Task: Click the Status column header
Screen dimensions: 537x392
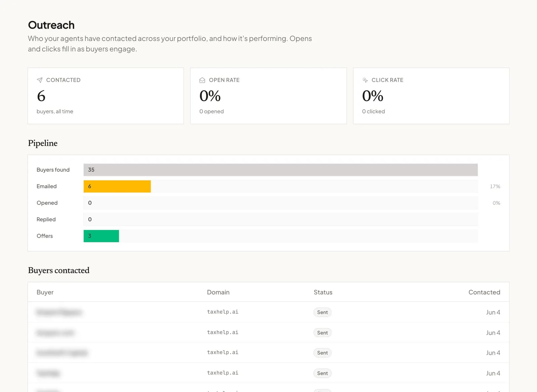Action: click(x=323, y=292)
